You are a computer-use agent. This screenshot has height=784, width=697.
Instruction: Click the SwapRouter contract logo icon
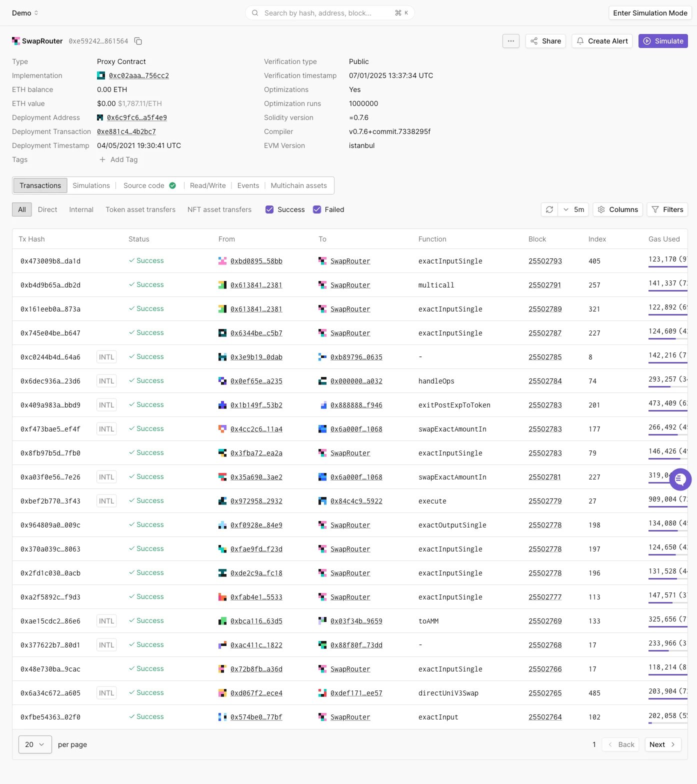point(16,41)
